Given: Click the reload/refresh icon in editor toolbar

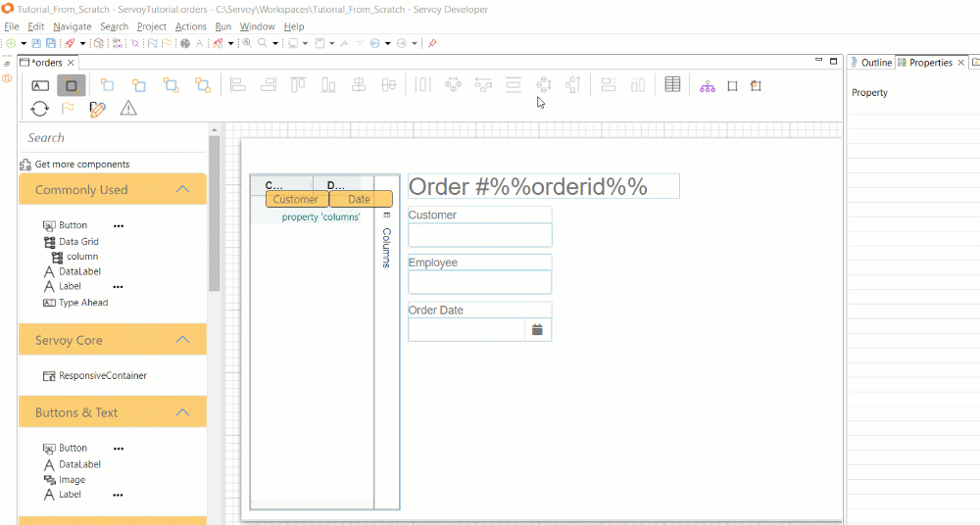Looking at the screenshot, I should (40, 109).
